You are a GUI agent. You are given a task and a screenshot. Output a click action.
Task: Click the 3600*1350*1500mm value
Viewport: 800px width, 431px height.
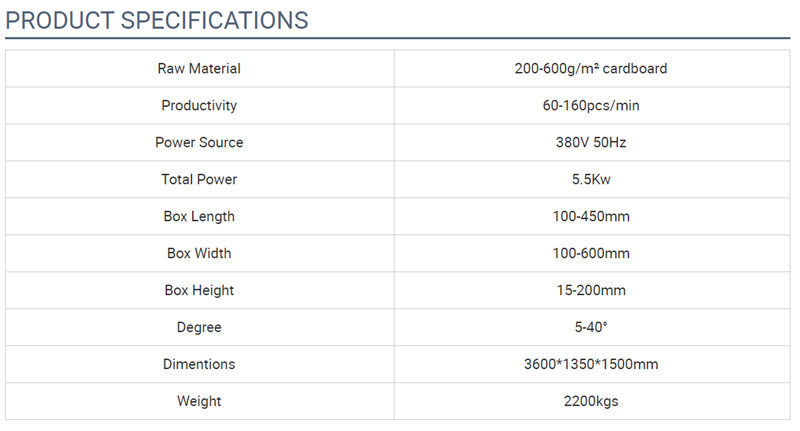click(591, 364)
